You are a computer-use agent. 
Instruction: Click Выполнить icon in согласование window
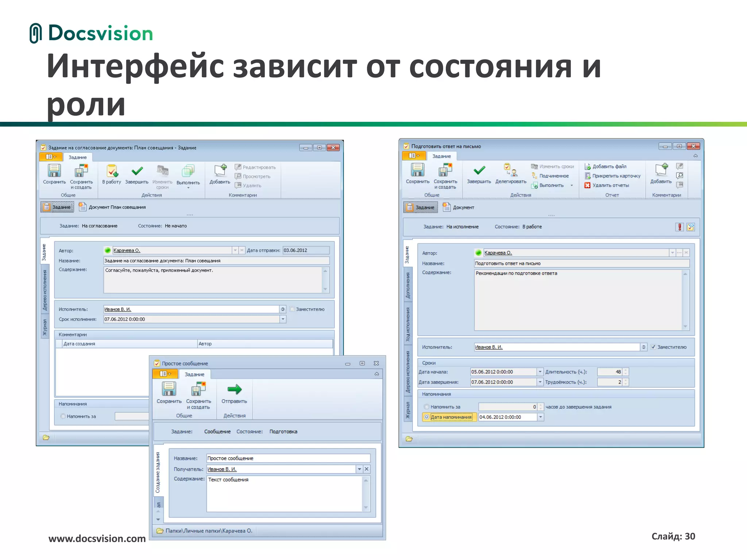(x=188, y=171)
